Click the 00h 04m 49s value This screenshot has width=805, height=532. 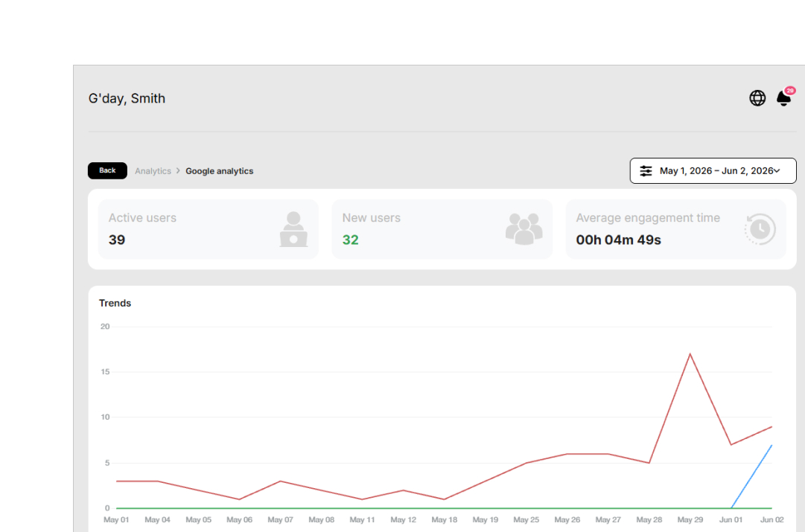618,240
